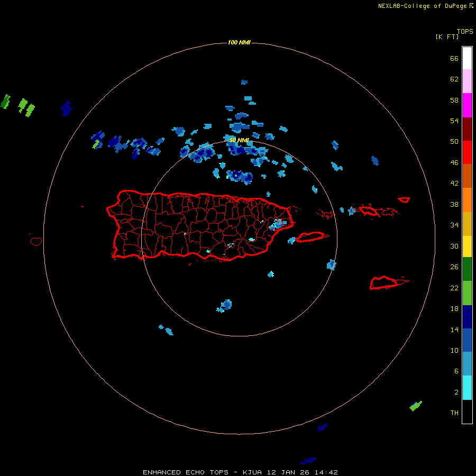This screenshot has height=476, width=476.
Task: Click the TH legend label
Action: [x=454, y=413]
